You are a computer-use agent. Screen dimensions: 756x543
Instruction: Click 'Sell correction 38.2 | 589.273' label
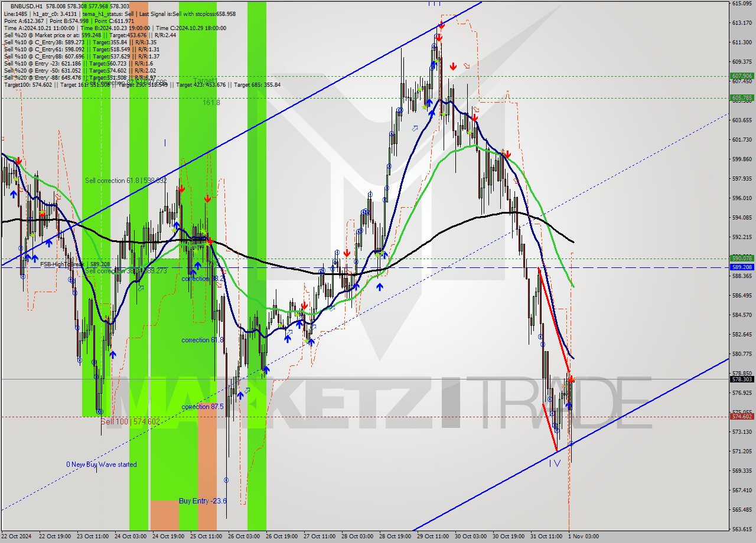click(x=126, y=271)
